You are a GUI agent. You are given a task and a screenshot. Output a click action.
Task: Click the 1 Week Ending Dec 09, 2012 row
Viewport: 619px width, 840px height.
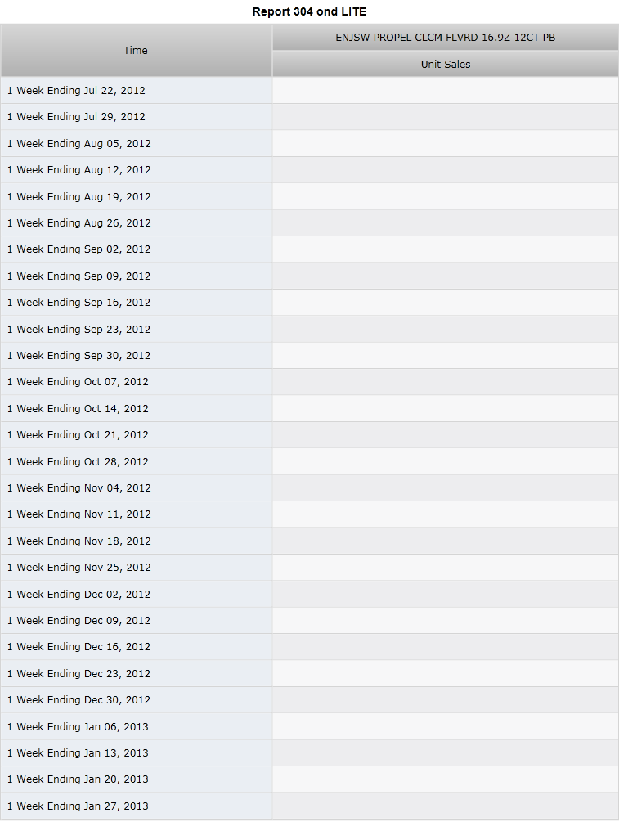309,620
